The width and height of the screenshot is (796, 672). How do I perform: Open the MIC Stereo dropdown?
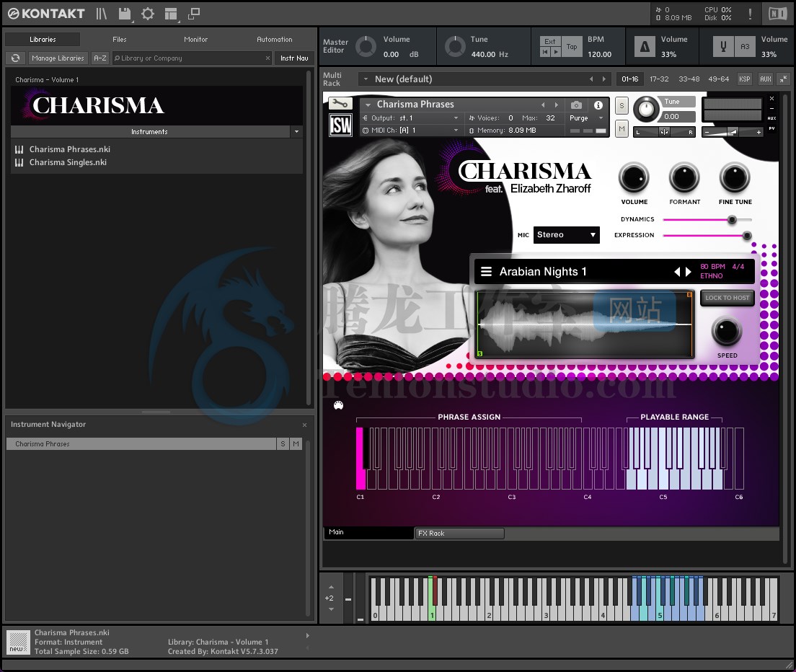click(x=566, y=234)
